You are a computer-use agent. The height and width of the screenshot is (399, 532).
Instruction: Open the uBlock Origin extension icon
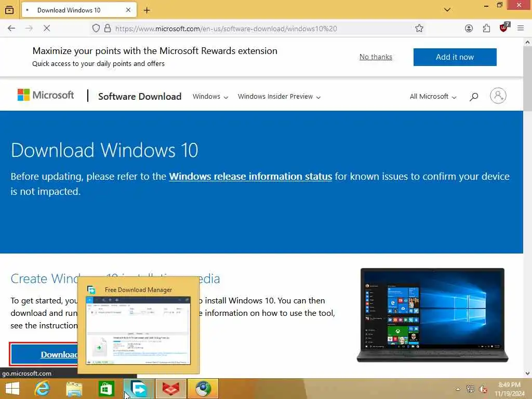504,28
